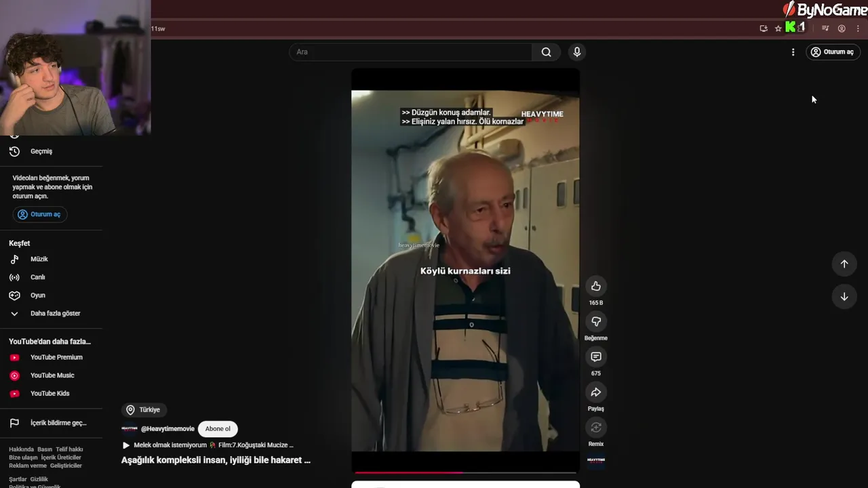Click the search magnifier button
The width and height of the screenshot is (868, 488).
pyautogui.click(x=546, y=52)
